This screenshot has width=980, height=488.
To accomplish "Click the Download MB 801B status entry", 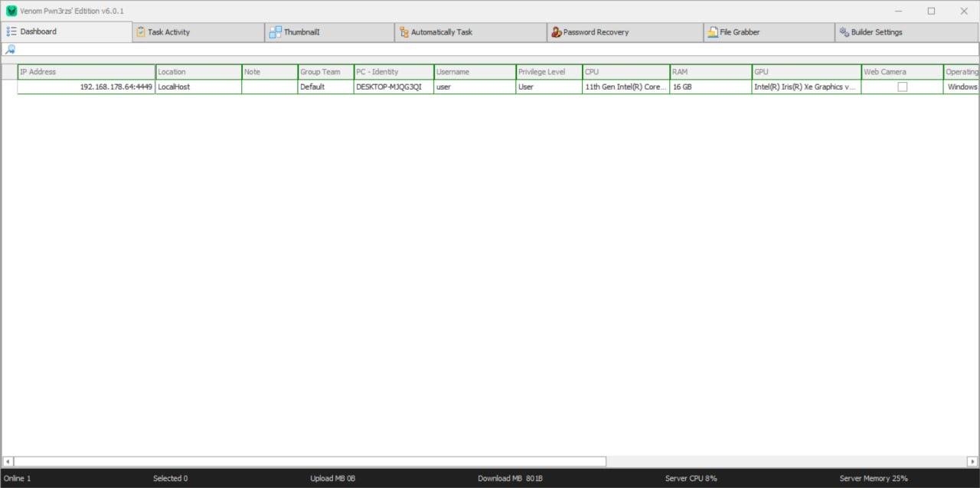I will tap(510, 479).
